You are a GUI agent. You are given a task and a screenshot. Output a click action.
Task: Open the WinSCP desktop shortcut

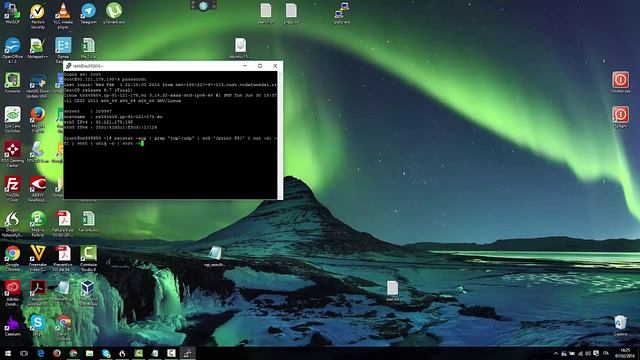12,13
